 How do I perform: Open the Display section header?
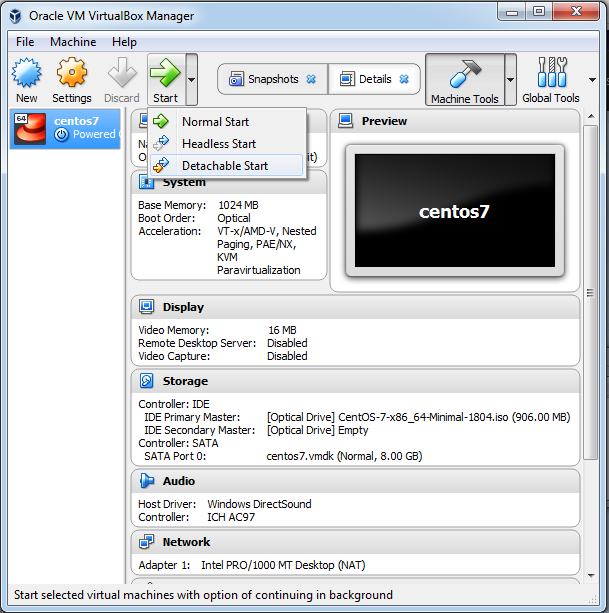[x=356, y=307]
